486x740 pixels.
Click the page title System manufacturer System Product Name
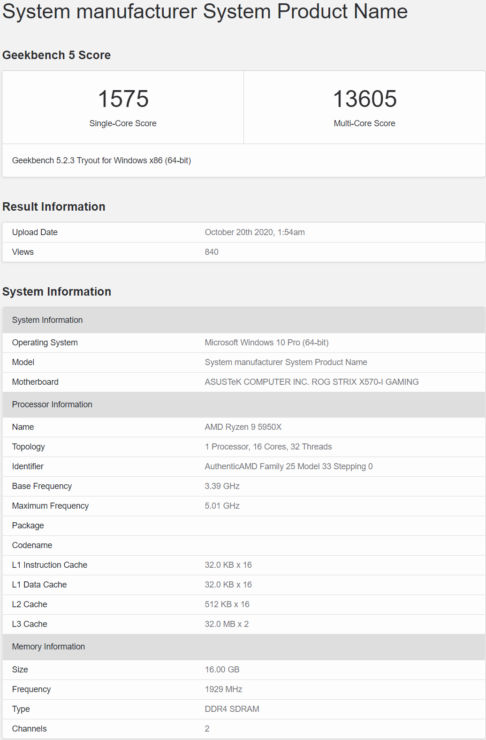pyautogui.click(x=205, y=11)
